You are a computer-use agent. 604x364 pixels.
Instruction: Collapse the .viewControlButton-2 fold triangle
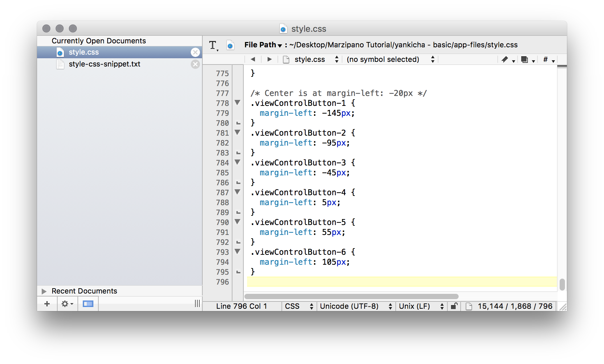tap(237, 132)
